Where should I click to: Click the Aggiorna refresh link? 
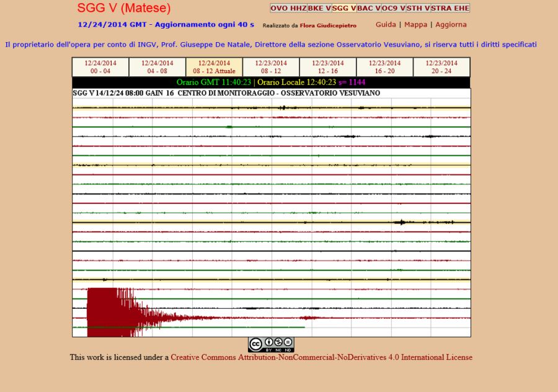[x=451, y=25]
